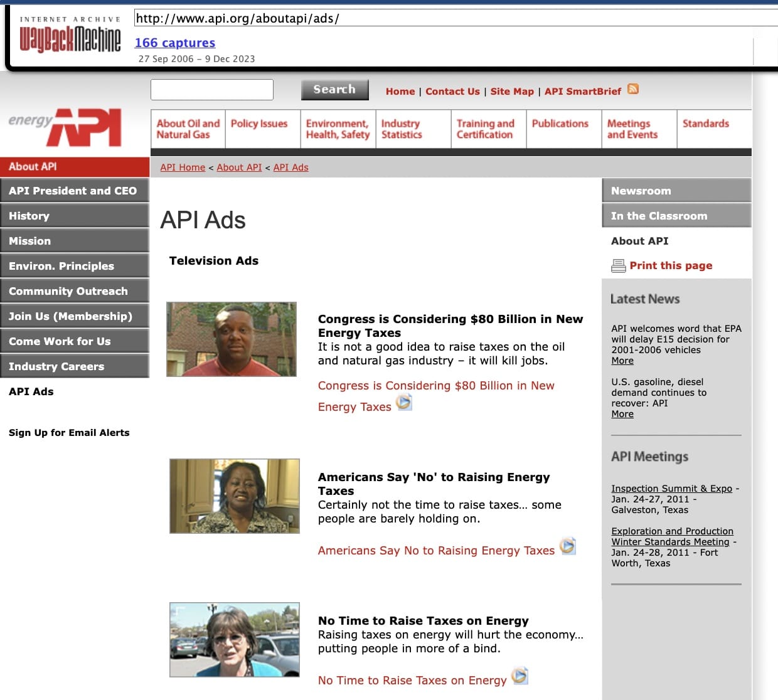This screenshot has height=700, width=778.
Task: Open the second TV ad video thumbnail
Action: pyautogui.click(x=235, y=496)
